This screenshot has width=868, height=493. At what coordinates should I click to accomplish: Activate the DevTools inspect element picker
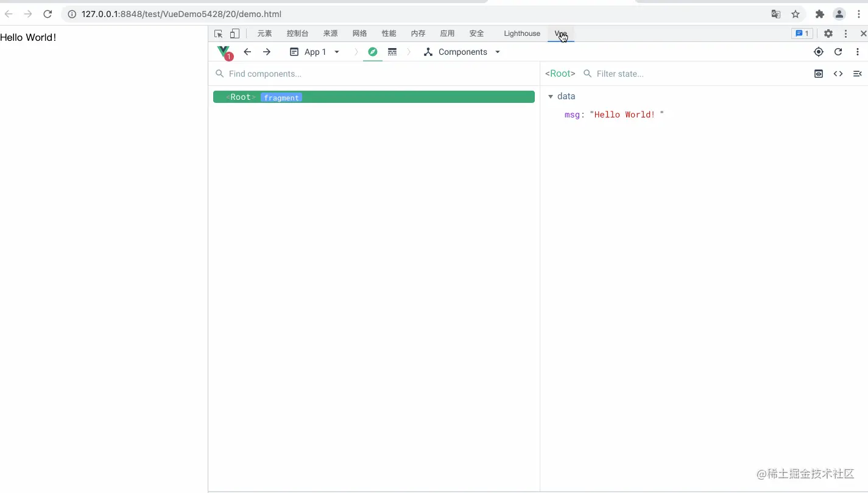point(219,34)
